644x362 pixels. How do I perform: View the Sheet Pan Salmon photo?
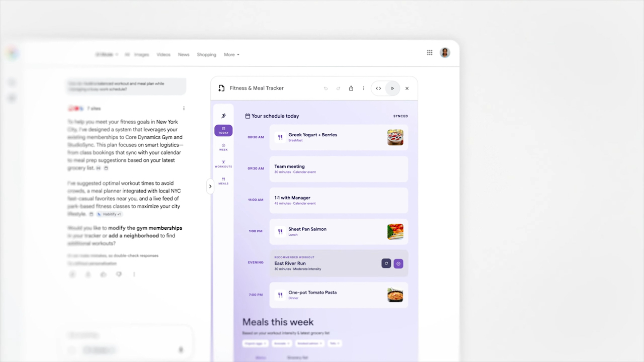pos(395,232)
